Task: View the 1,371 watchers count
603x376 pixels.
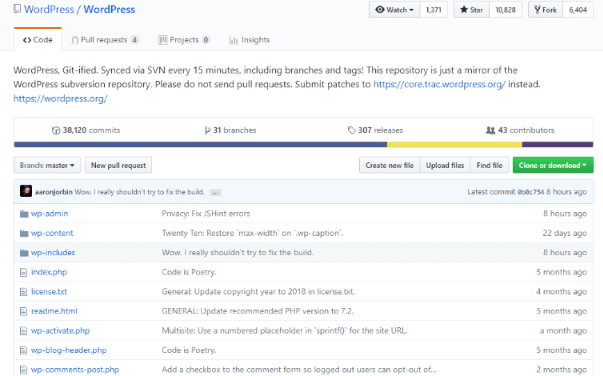Action: click(x=434, y=10)
